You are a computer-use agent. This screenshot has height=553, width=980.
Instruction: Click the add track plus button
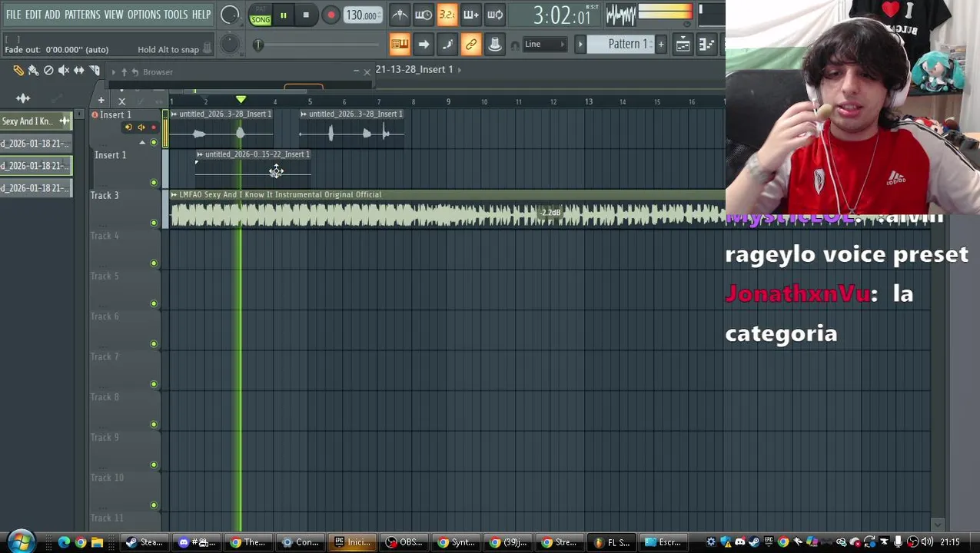[101, 101]
